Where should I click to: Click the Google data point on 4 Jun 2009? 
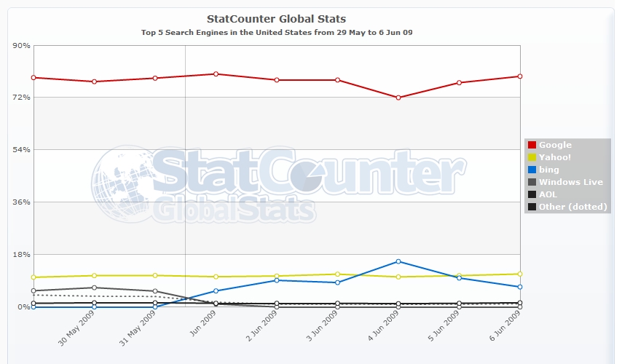coord(398,98)
